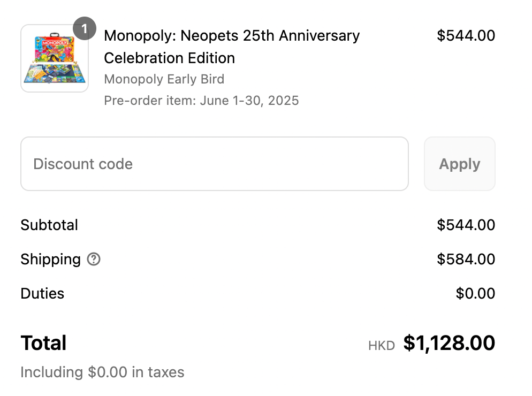Click the Subtotal label
The width and height of the screenshot is (532, 396).
pyautogui.click(x=49, y=225)
